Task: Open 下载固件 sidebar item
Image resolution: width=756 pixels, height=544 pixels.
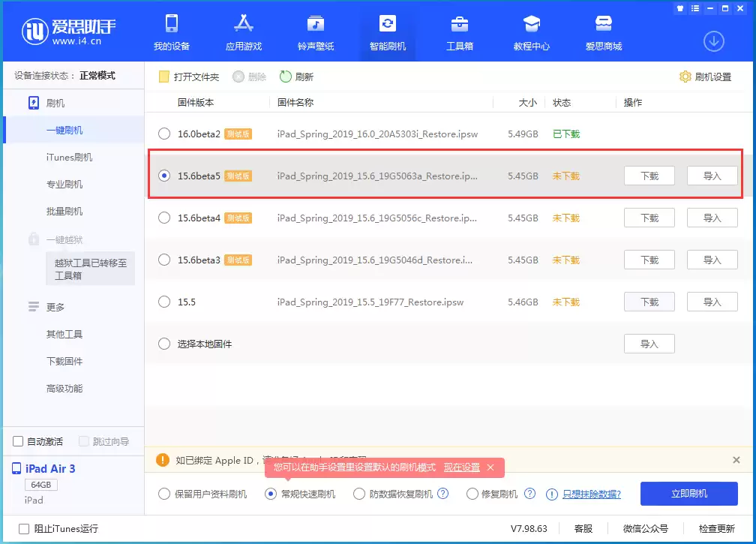Action: tap(64, 361)
